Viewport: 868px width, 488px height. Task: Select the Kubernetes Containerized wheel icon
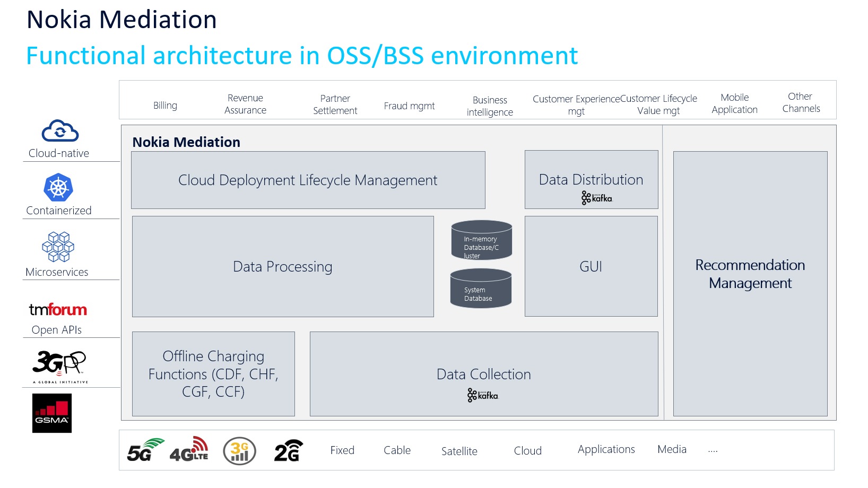point(58,188)
